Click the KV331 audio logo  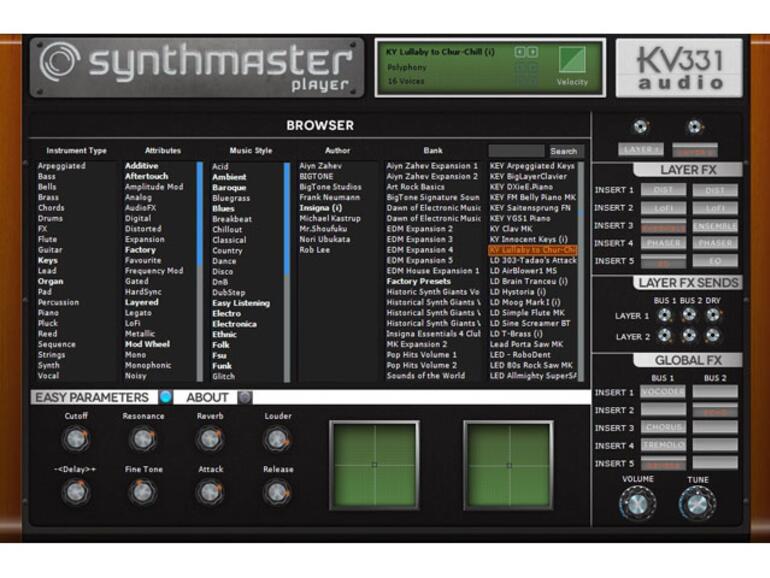pyautogui.click(x=679, y=68)
